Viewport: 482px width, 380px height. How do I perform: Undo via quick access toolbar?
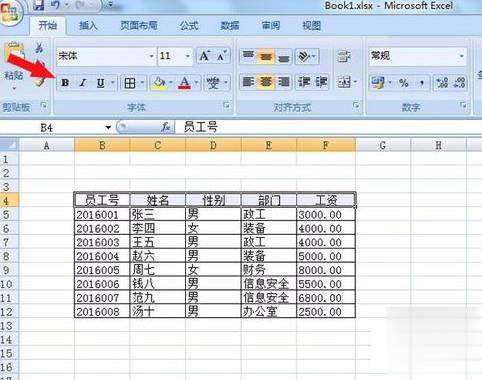(x=55, y=5)
